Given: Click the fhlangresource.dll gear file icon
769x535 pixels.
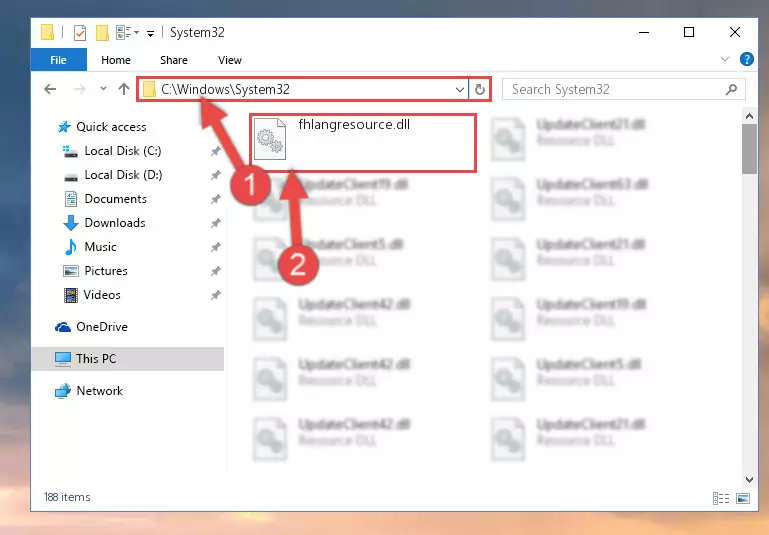Looking at the screenshot, I should (x=270, y=139).
